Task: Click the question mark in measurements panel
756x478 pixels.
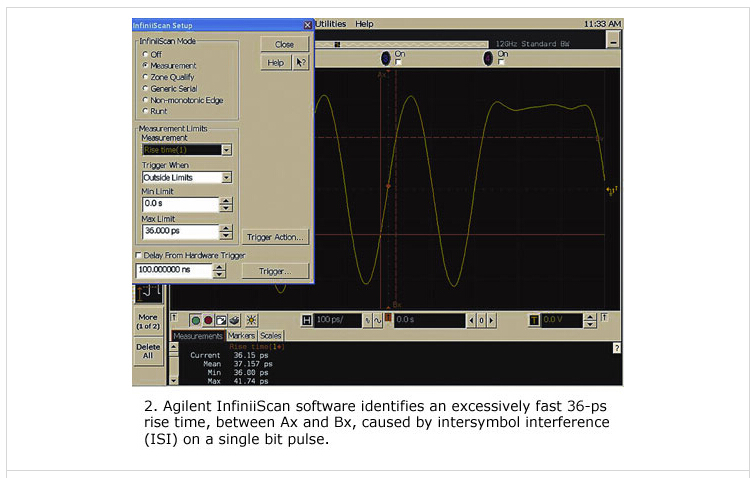Action: (616, 347)
